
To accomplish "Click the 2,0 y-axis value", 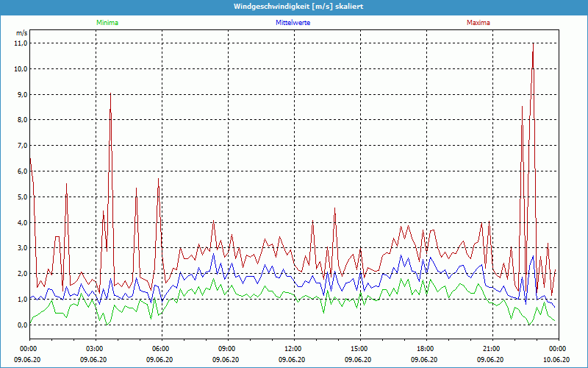I will 23,273.
